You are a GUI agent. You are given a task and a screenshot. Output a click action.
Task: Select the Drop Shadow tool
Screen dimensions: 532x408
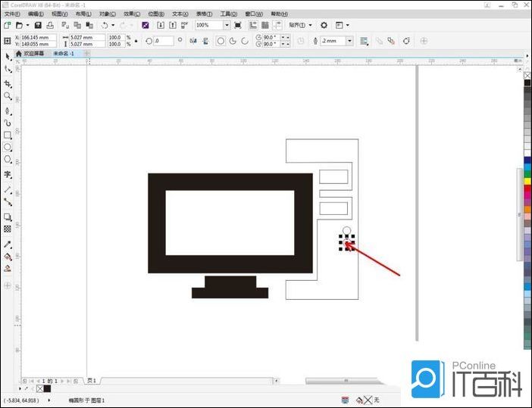click(8, 217)
